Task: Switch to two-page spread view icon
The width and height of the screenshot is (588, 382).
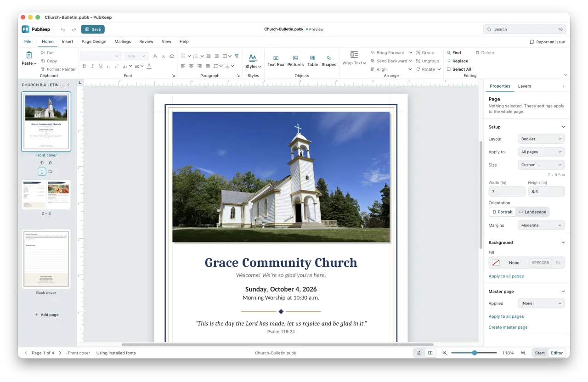Action: coord(430,353)
